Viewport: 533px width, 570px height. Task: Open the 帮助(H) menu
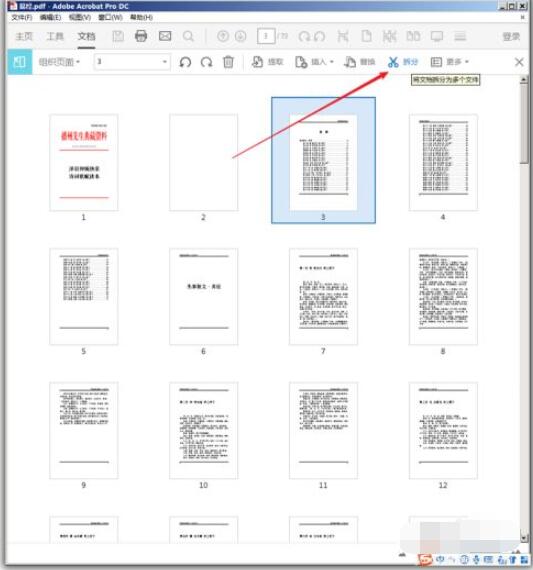click(x=141, y=17)
